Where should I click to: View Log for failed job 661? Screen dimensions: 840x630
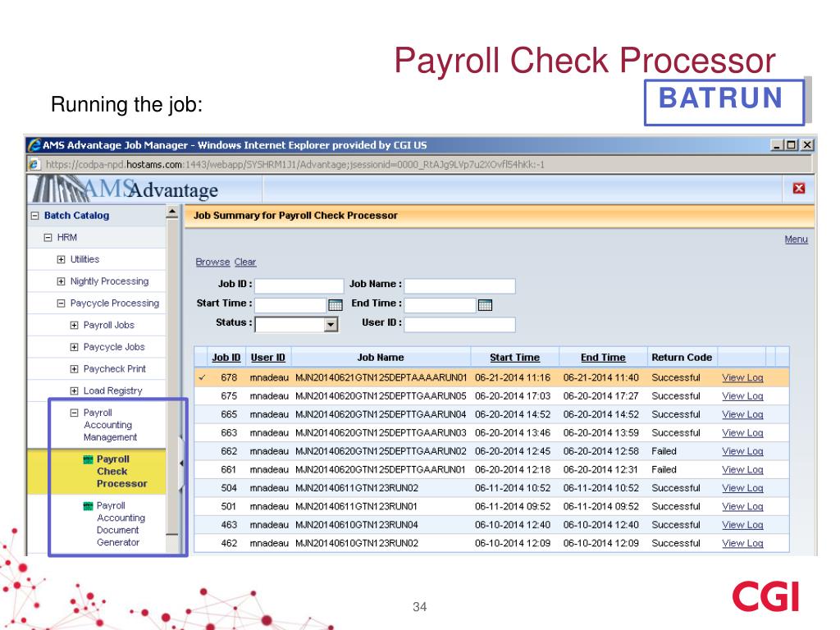(742, 469)
